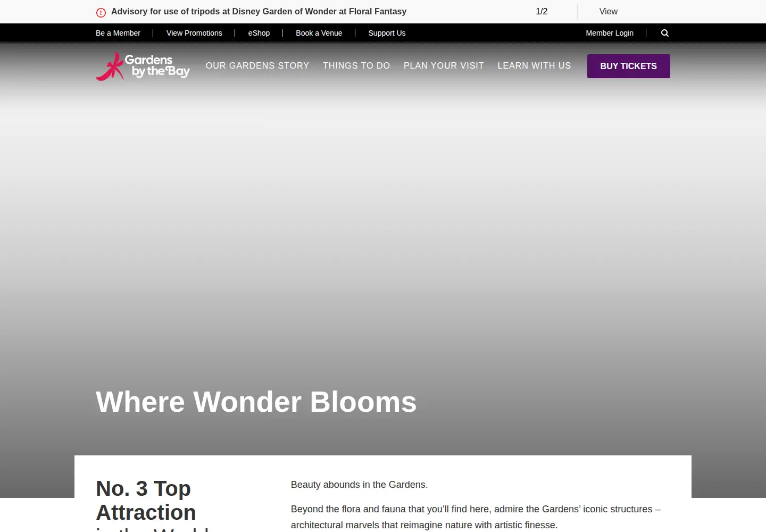Go to Gardens by the Bay logo home
The image size is (766, 532).
coord(143,66)
